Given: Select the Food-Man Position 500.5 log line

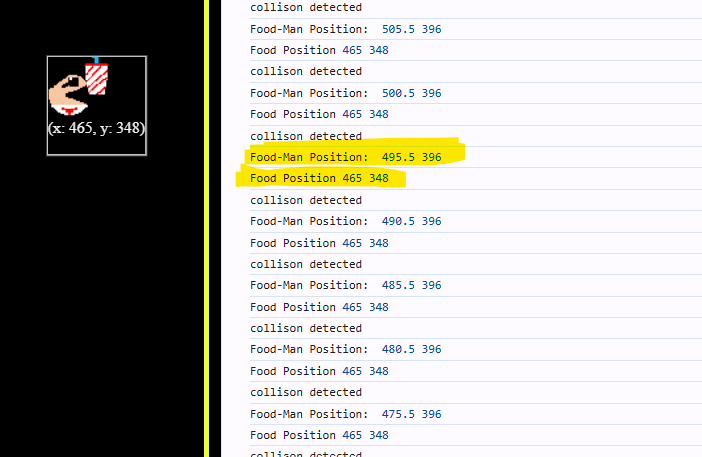Looking at the screenshot, I should [345, 93].
